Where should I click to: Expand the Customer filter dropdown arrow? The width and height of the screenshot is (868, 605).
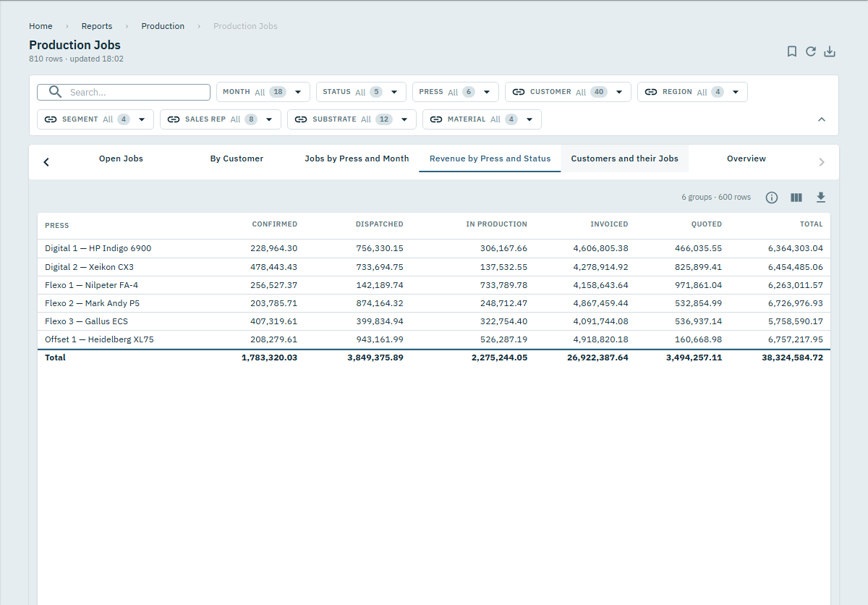[619, 92]
